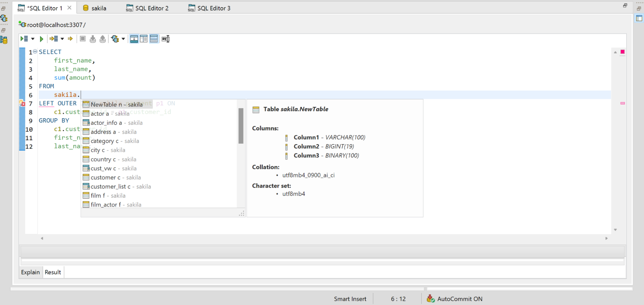Toggle the side-by-side result layout button
Image resolution: width=644 pixels, height=305 pixels.
click(144, 39)
